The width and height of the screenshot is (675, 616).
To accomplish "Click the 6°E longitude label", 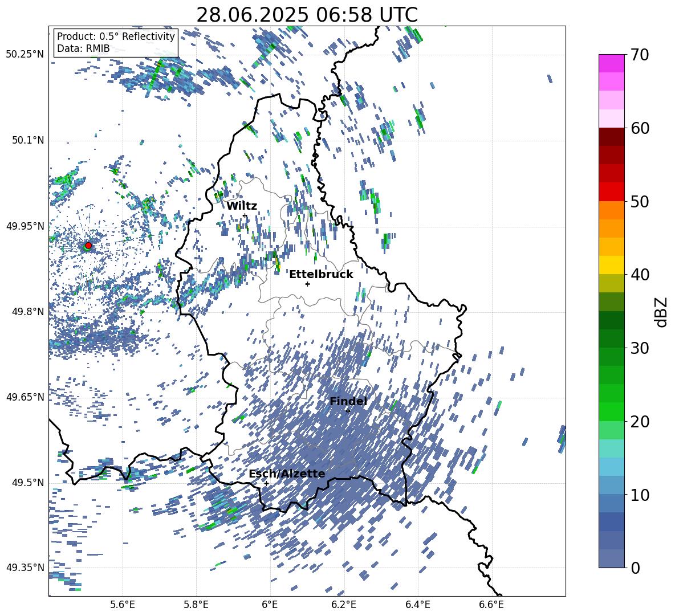I will click(270, 605).
